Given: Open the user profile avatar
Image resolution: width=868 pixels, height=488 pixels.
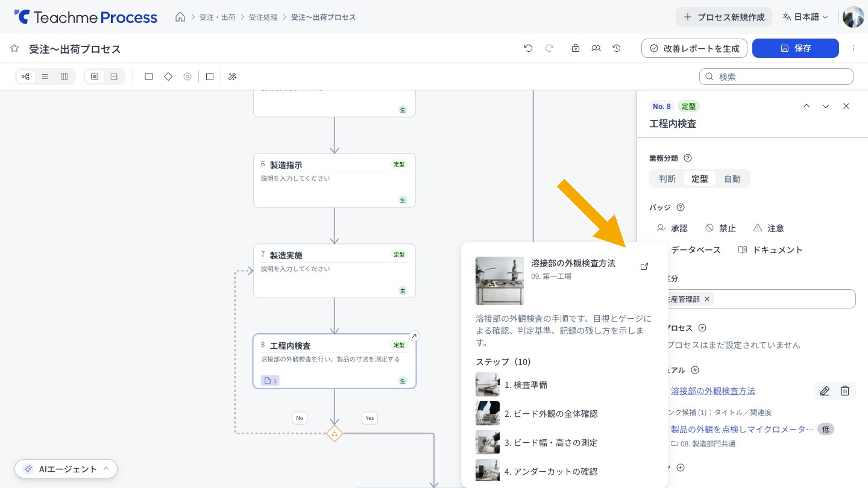Looking at the screenshot, I should click(854, 17).
